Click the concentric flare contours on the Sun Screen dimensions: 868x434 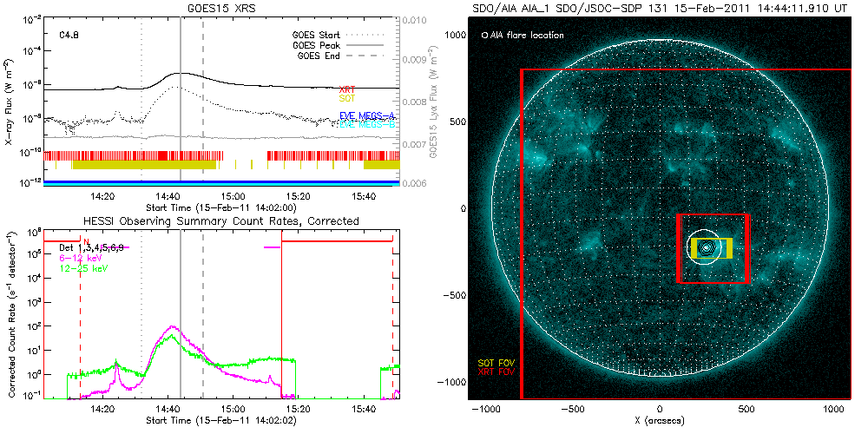coord(707,247)
